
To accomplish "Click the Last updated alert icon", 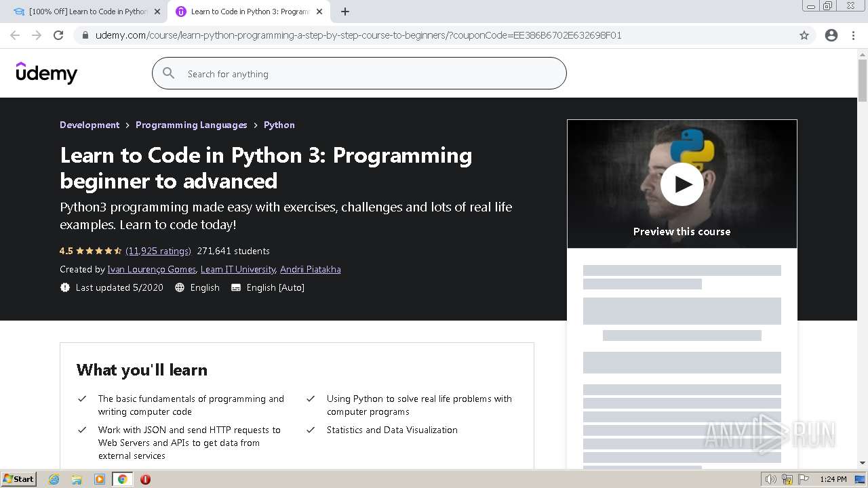I will (65, 287).
